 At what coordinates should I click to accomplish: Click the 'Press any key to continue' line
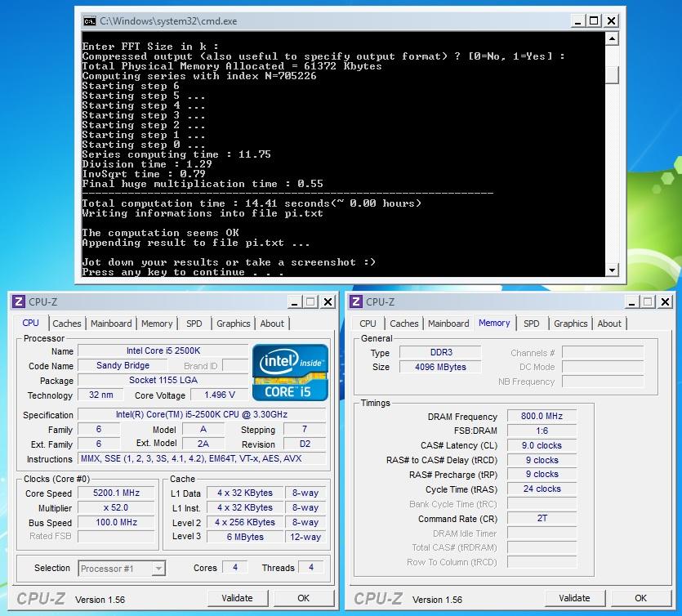tap(183, 272)
